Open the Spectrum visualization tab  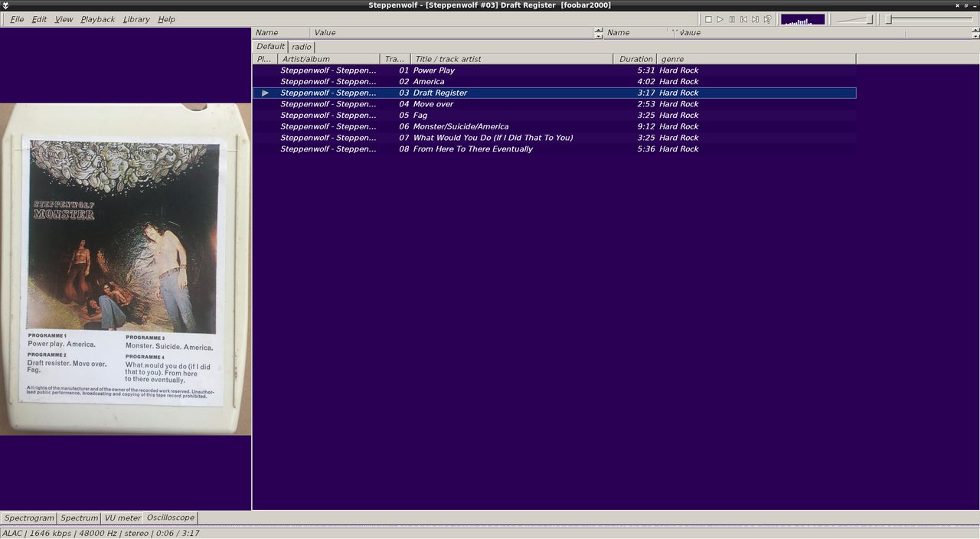pos(80,518)
